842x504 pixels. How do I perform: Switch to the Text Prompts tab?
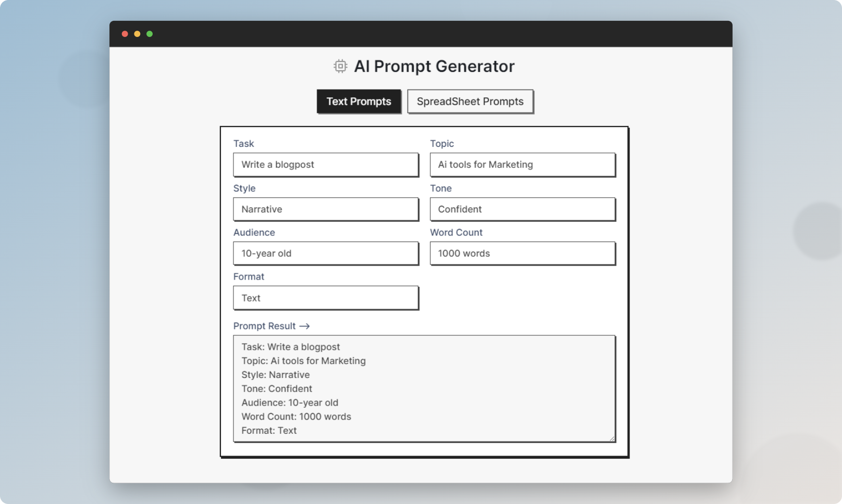[359, 102]
